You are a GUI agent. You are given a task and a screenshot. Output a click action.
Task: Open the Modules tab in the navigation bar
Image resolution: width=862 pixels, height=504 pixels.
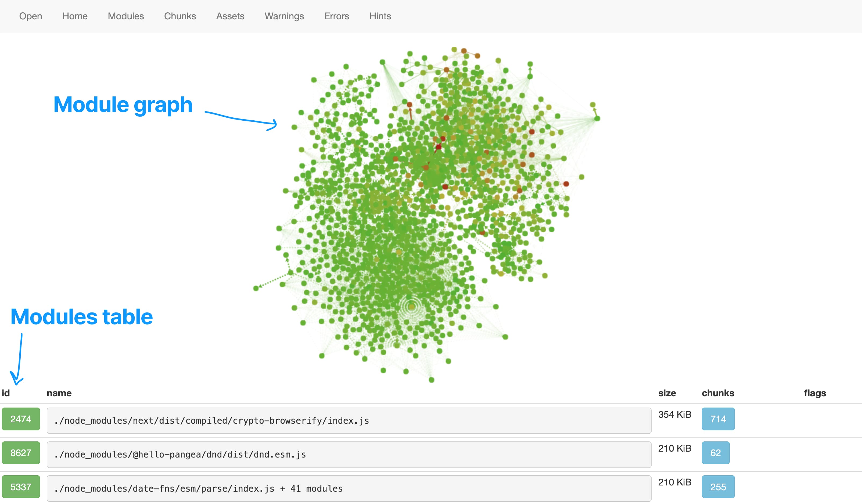tap(125, 16)
